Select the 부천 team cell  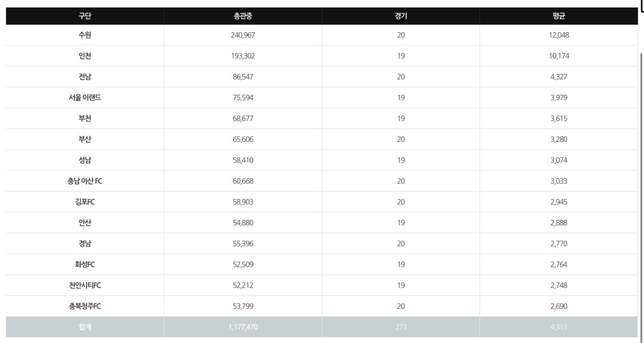point(85,119)
